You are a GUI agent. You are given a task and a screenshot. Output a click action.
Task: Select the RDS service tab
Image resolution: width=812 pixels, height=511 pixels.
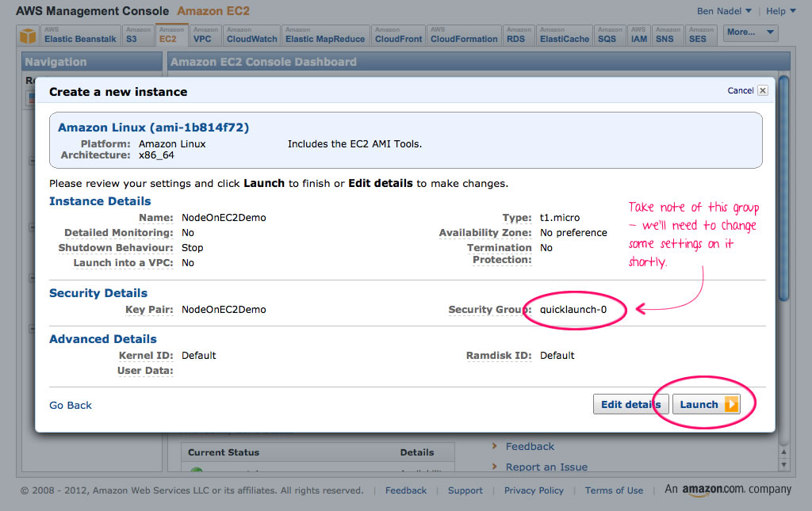[519, 36]
